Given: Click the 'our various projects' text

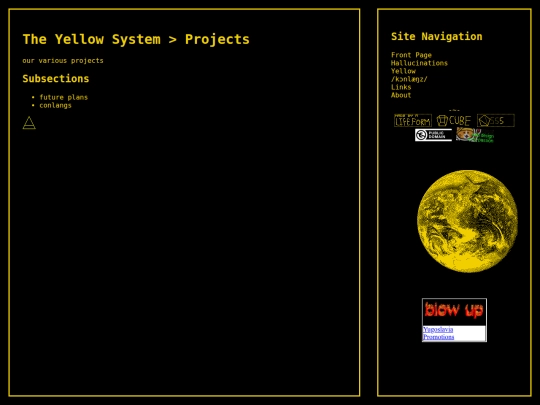Looking at the screenshot, I should click(63, 61).
